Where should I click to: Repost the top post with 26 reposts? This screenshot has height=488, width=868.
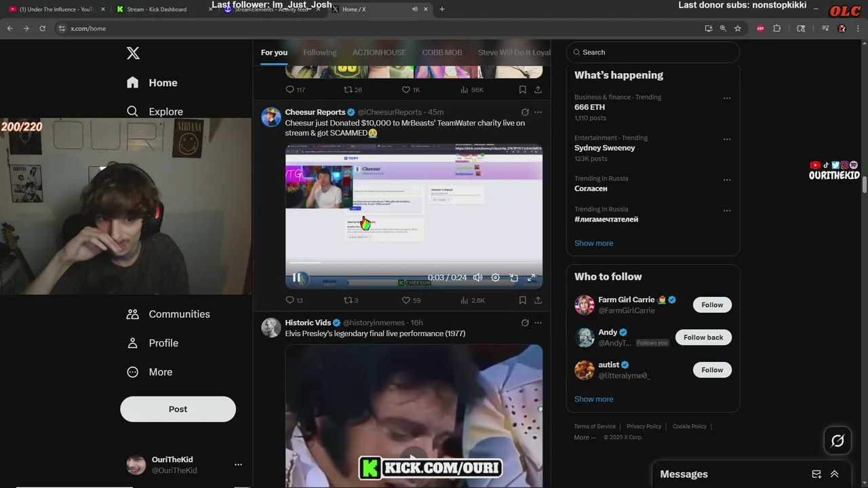[x=353, y=89]
